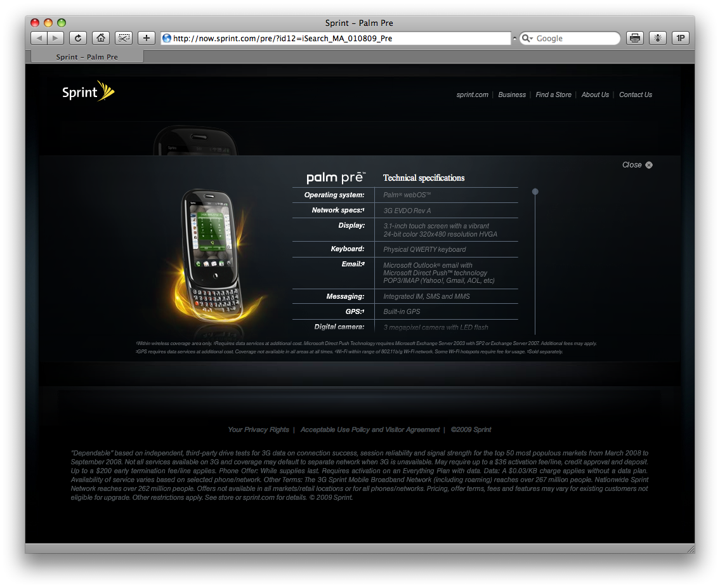Select the Sprint – Palm Pre tab

pos(87,57)
